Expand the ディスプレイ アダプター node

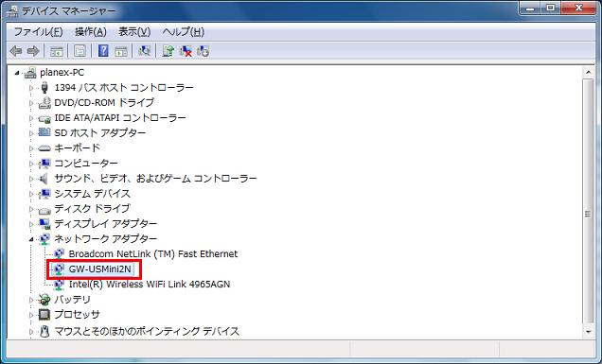[x=31, y=224]
